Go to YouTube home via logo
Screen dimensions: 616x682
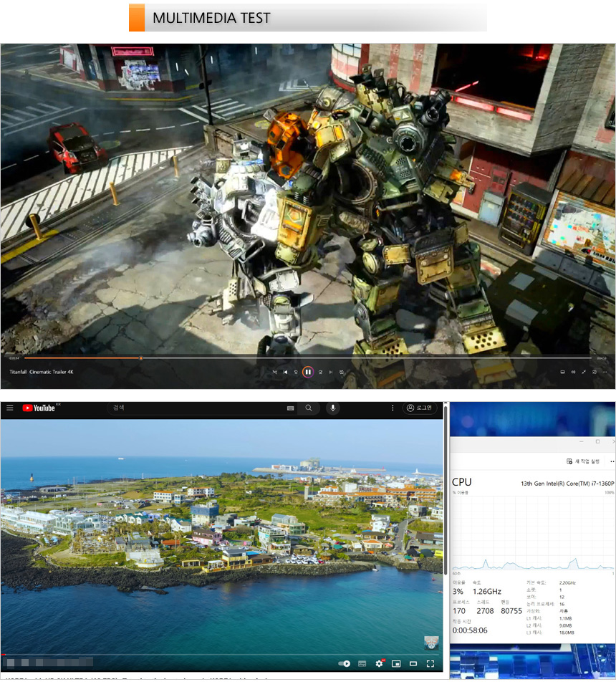click(39, 408)
